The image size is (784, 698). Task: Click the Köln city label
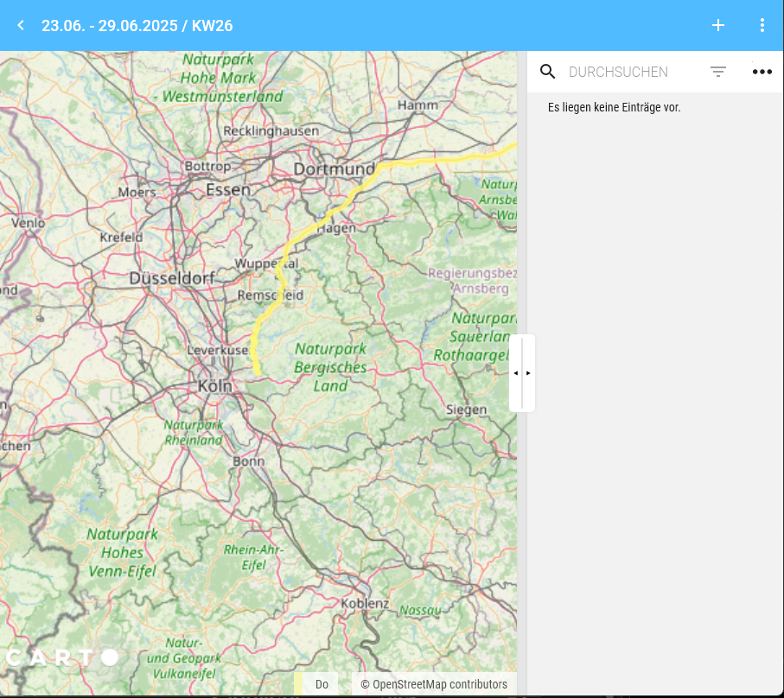215,386
